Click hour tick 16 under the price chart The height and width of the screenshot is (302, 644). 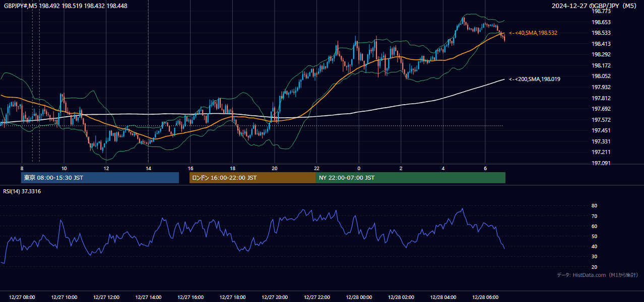pos(190,168)
